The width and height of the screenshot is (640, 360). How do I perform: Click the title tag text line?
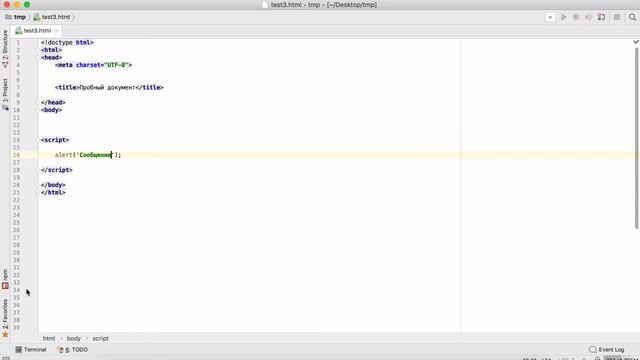[x=109, y=87]
